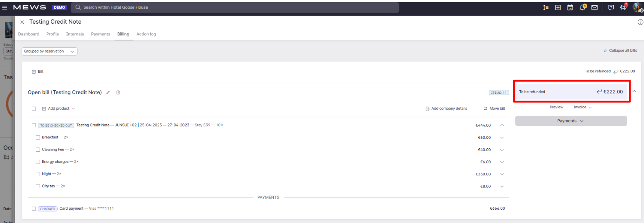Viewport: 644px width, 223px height.
Task: Click Collapse all bills
Action: pyautogui.click(x=620, y=50)
